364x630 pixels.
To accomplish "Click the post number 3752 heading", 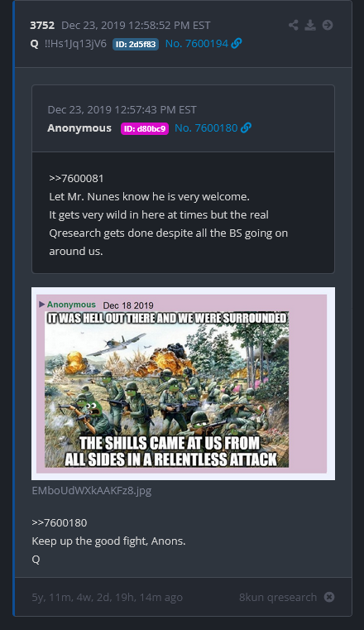I will (x=42, y=26).
